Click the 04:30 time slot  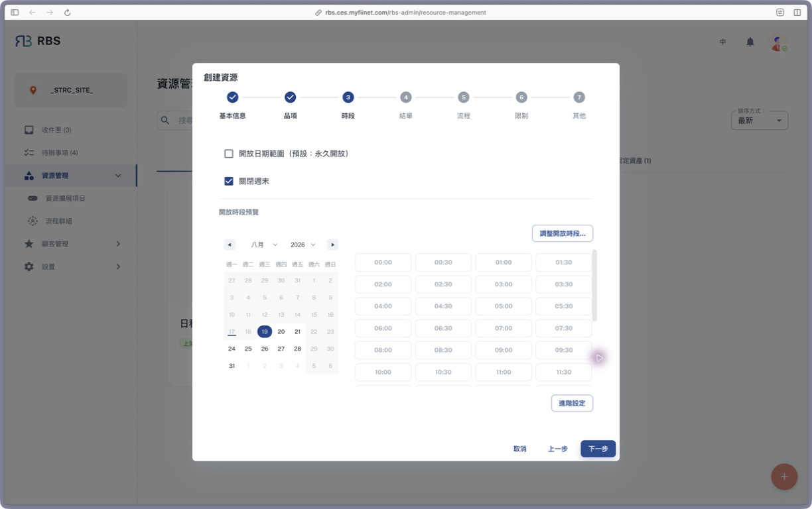(x=443, y=306)
